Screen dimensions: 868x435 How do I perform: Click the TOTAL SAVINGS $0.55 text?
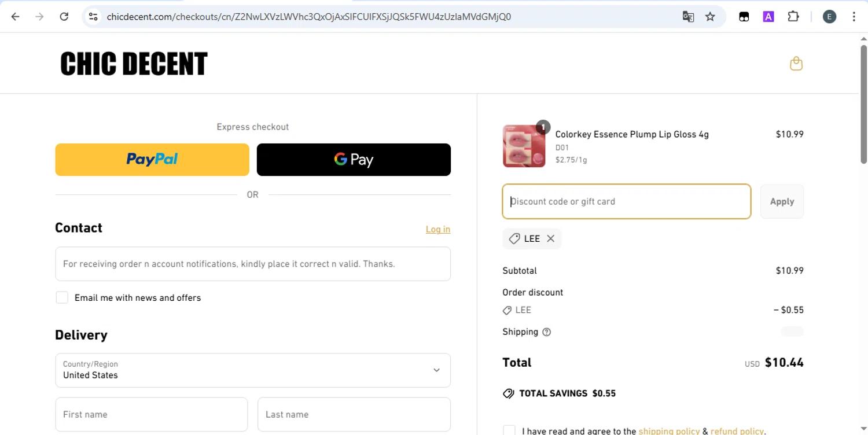coord(567,393)
